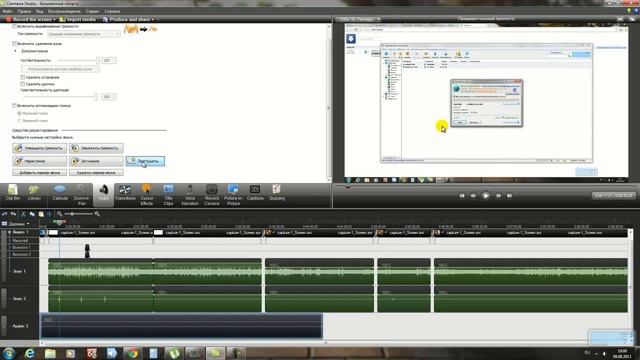Screen dimensions: 640x360
Task: Click the timeline paste icon
Action: 41,214
